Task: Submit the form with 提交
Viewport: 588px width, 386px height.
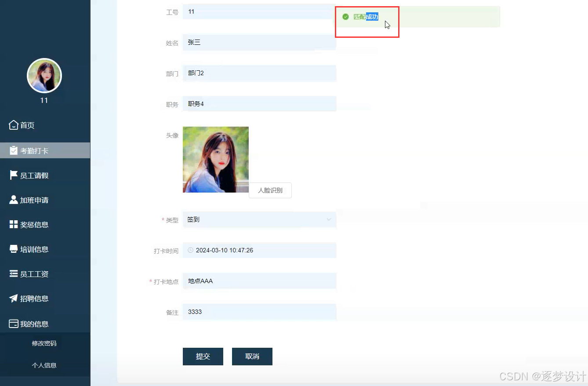Action: tap(203, 357)
